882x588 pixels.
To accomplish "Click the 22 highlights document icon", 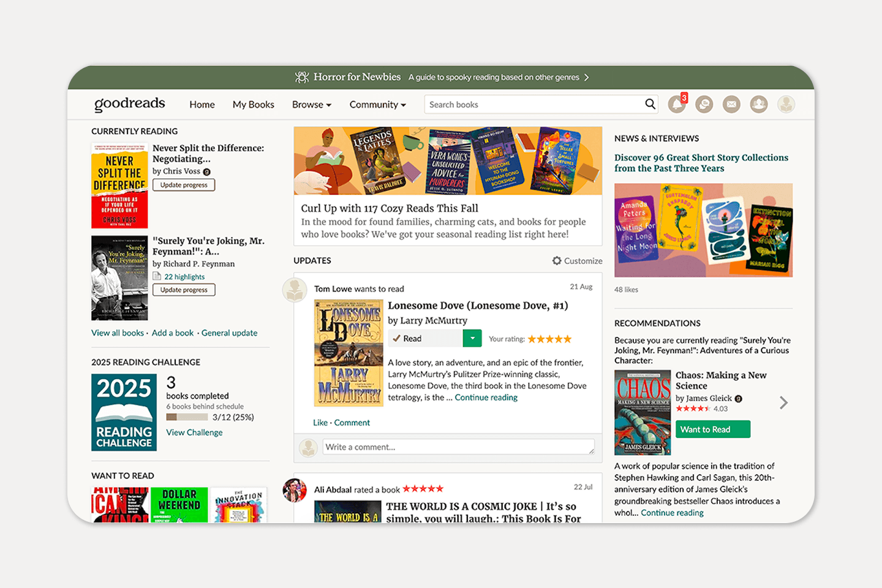I will pos(157,276).
